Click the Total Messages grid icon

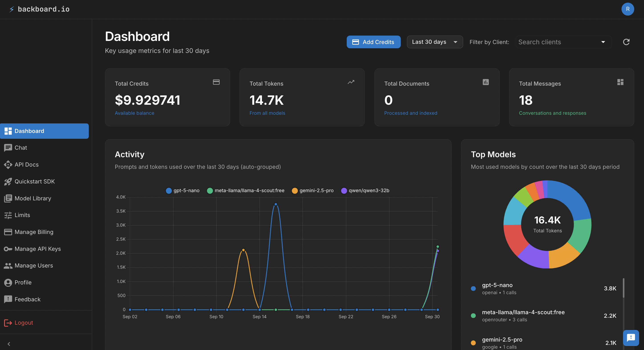click(620, 82)
